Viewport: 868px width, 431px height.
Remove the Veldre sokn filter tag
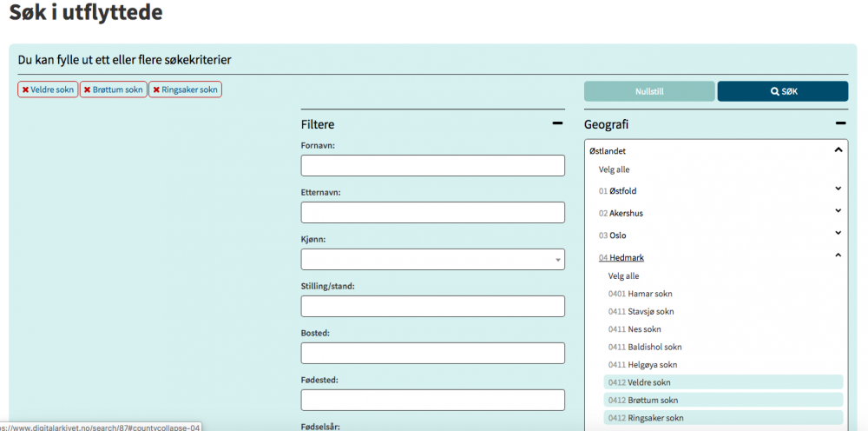[x=48, y=90]
